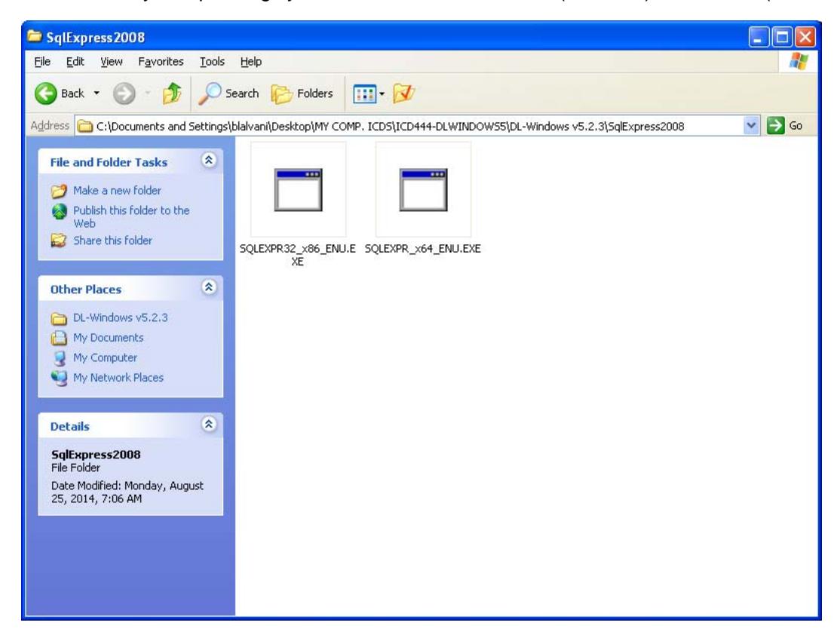Screen dimensions: 840x641
Task: Click Share this folder link
Action: (x=112, y=241)
